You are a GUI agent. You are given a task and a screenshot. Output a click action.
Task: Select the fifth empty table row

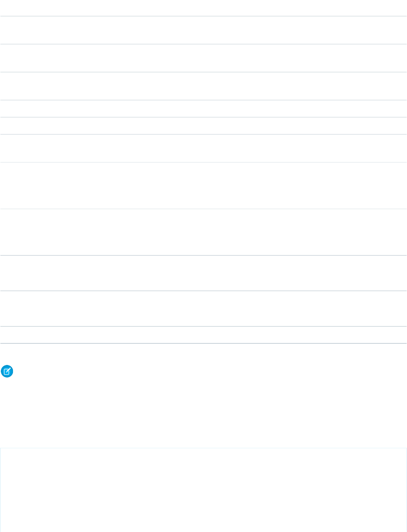203,126
